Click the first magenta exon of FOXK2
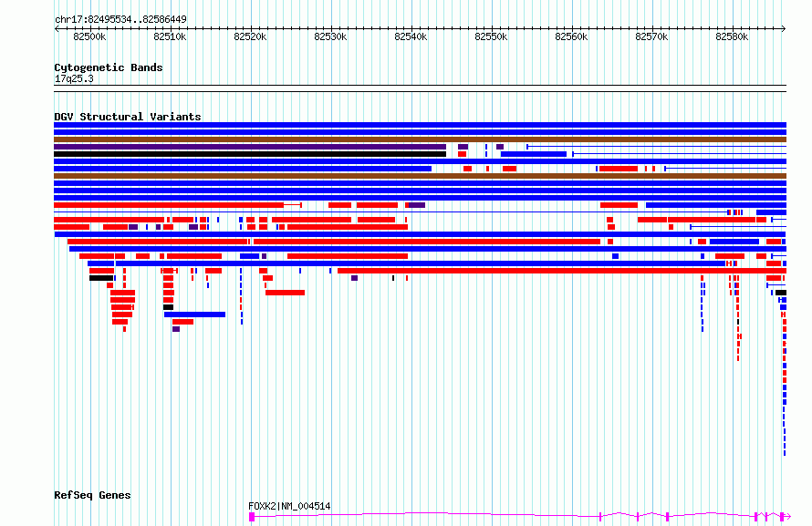The height and width of the screenshot is (526, 812). click(252, 517)
